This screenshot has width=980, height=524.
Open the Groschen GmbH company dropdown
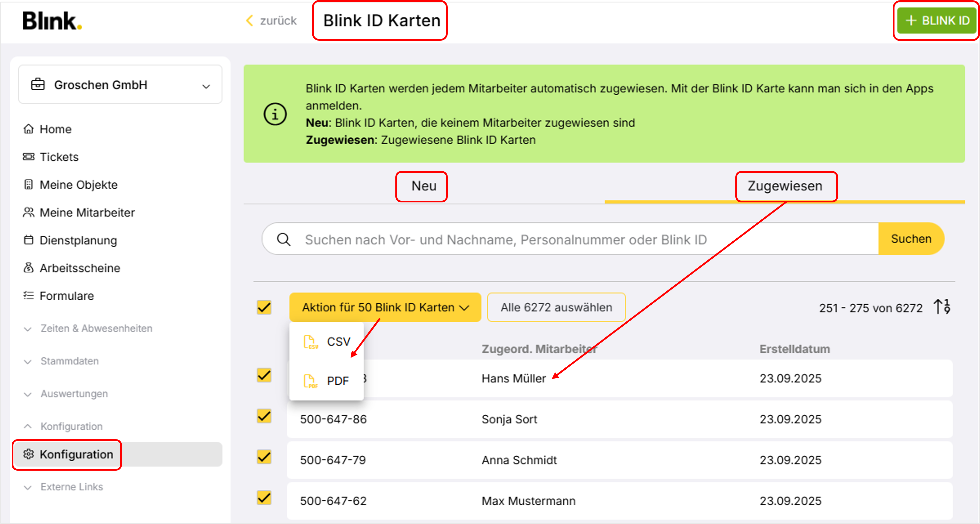(x=120, y=85)
